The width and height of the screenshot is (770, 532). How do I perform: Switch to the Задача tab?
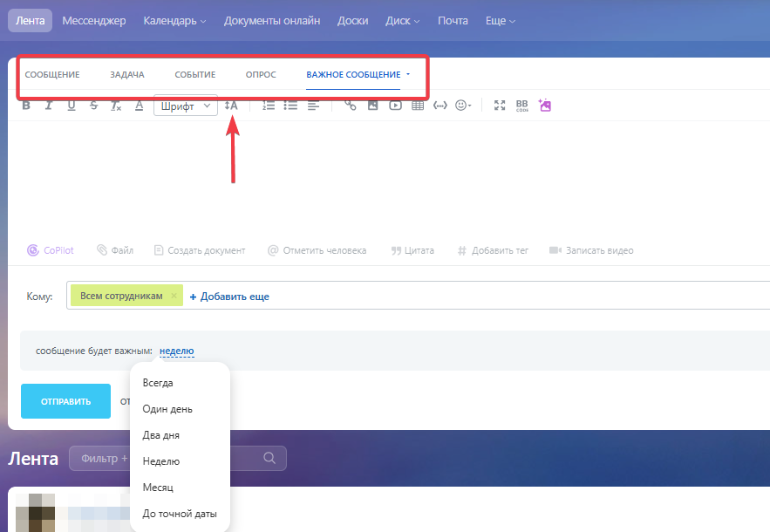pyautogui.click(x=127, y=75)
